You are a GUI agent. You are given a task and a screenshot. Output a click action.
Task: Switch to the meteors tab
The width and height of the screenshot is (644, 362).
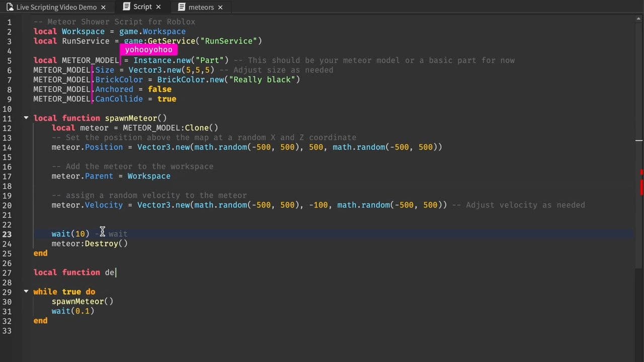coord(201,7)
